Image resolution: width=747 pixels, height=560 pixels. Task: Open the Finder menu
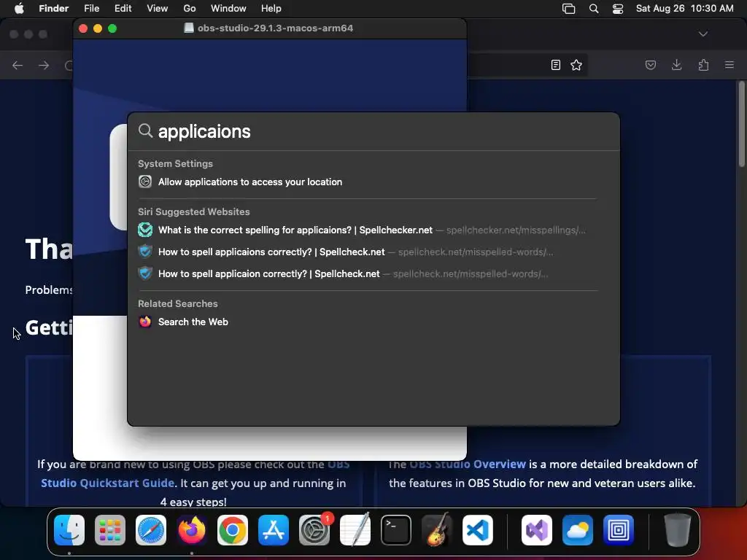pyautogui.click(x=53, y=9)
